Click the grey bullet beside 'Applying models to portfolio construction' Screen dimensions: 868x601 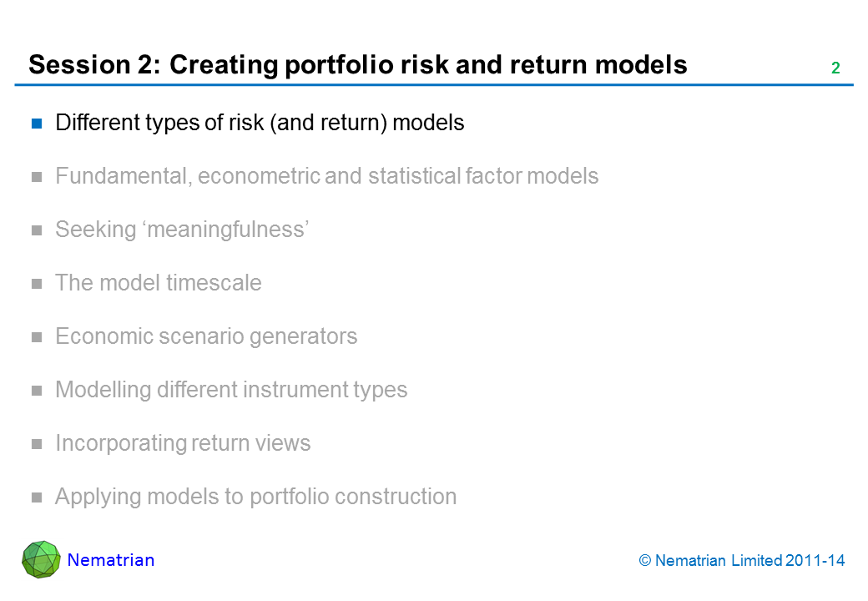pos(37,497)
